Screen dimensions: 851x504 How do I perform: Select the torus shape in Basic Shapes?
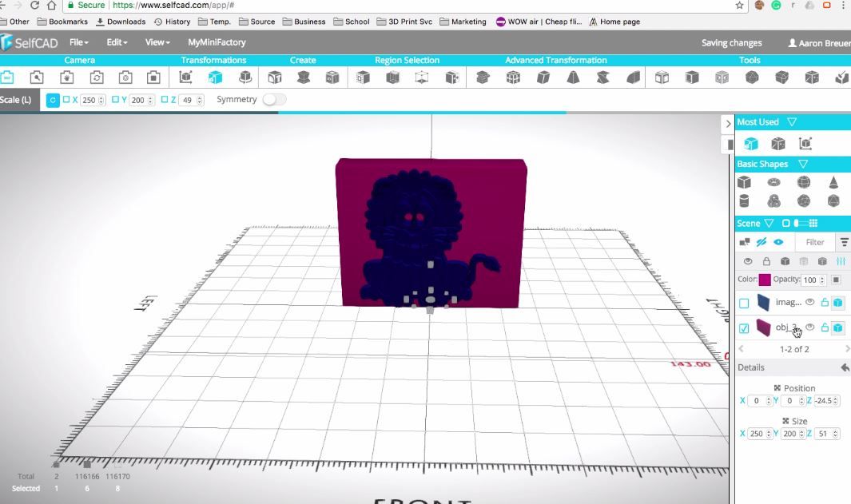click(773, 182)
